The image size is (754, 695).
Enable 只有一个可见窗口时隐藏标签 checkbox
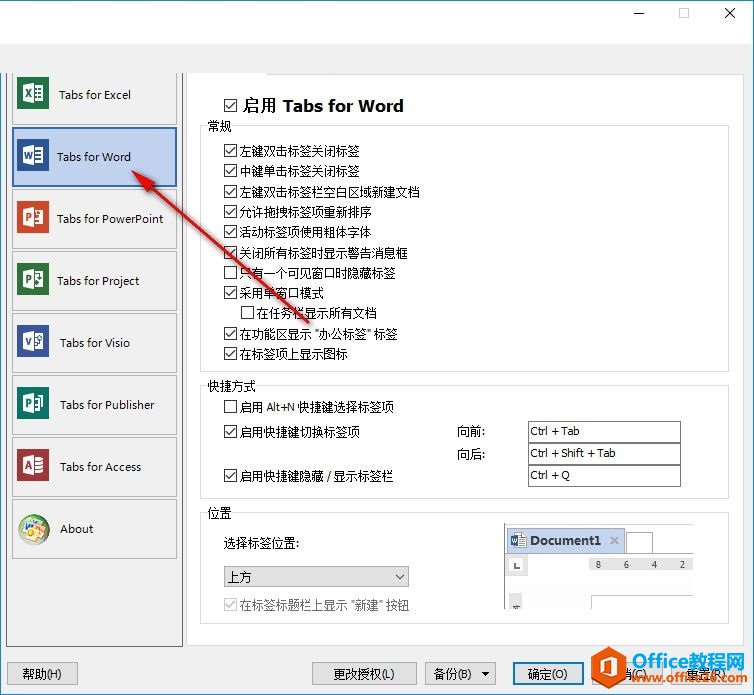pyautogui.click(x=230, y=273)
